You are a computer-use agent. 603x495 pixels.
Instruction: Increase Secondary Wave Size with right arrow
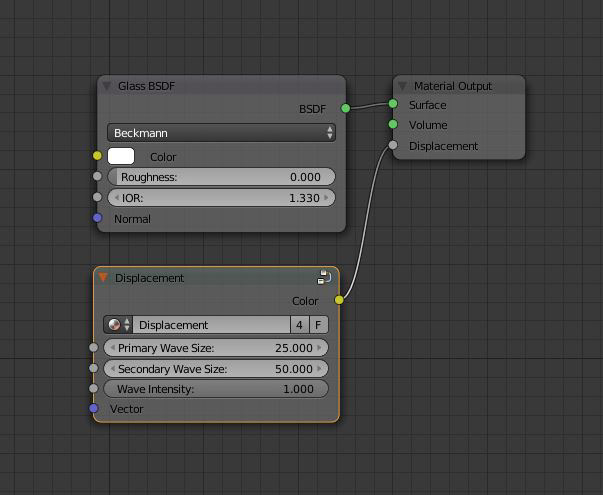point(319,368)
